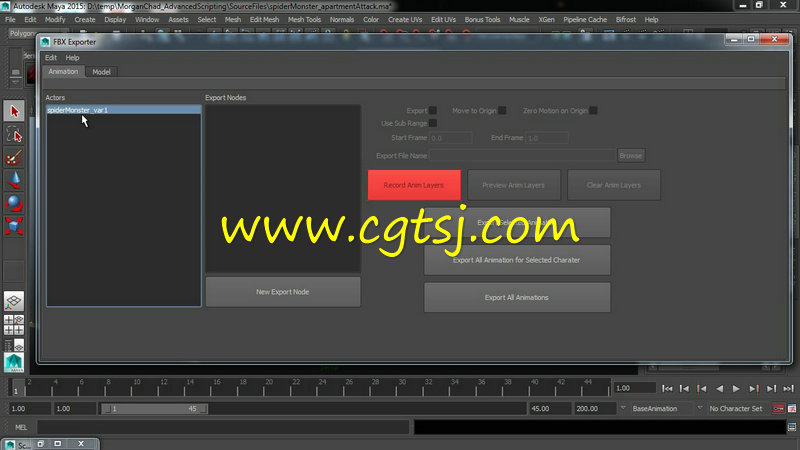This screenshot has height=450, width=800.
Task: Open Script Editor icon beside command line
Action: click(x=792, y=427)
